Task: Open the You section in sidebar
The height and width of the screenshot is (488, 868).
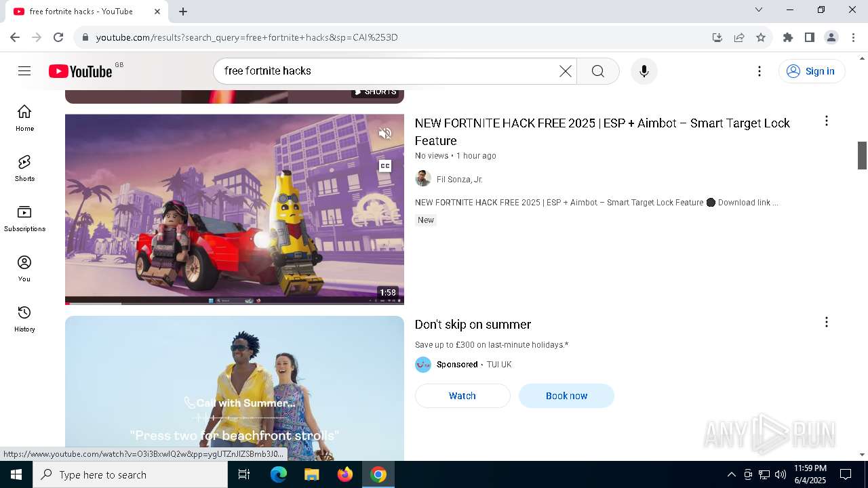Action: [24, 268]
